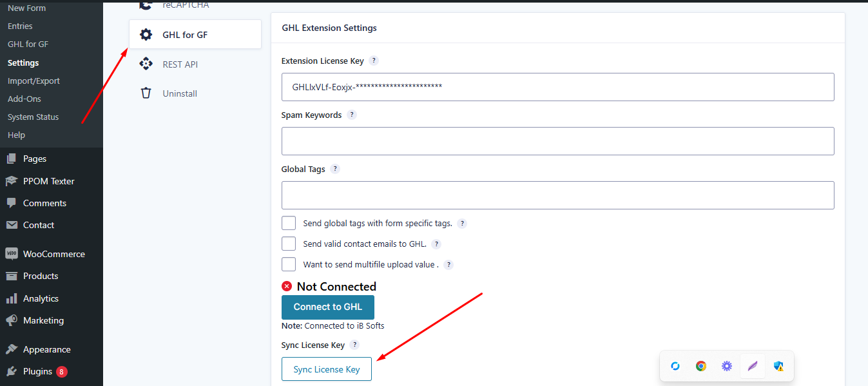Screen dimensions: 868x386
Task: Click the REST API icon
Action: coord(146,64)
